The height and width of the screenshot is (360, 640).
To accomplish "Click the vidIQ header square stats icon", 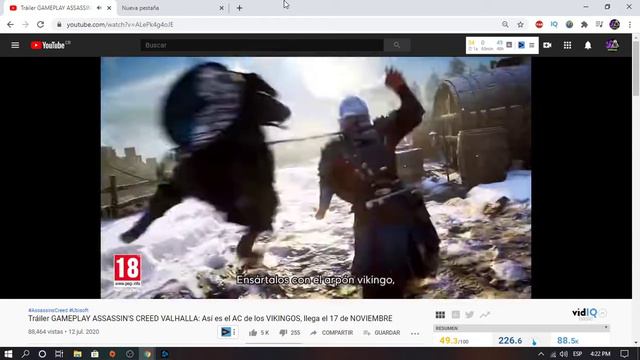I will (x=509, y=45).
